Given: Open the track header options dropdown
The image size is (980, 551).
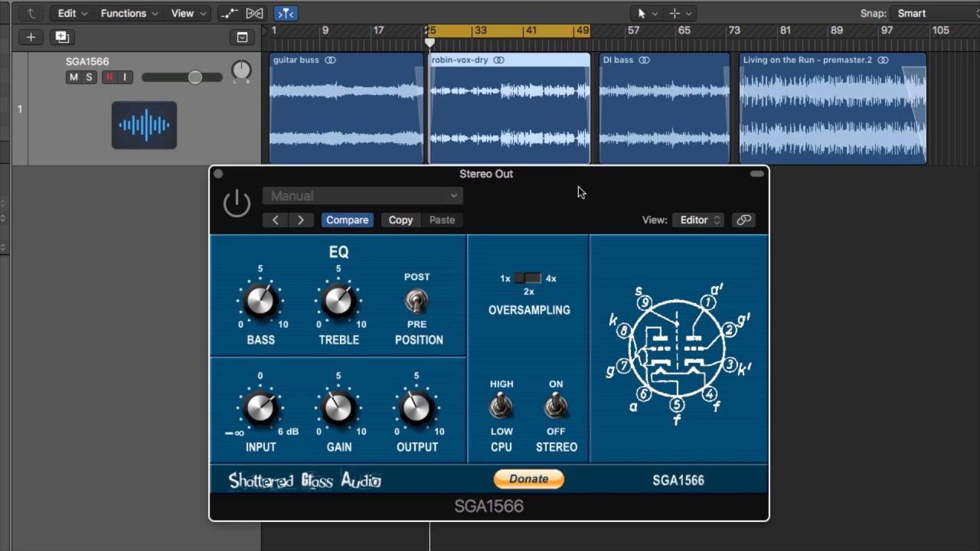Looking at the screenshot, I should pos(242,37).
